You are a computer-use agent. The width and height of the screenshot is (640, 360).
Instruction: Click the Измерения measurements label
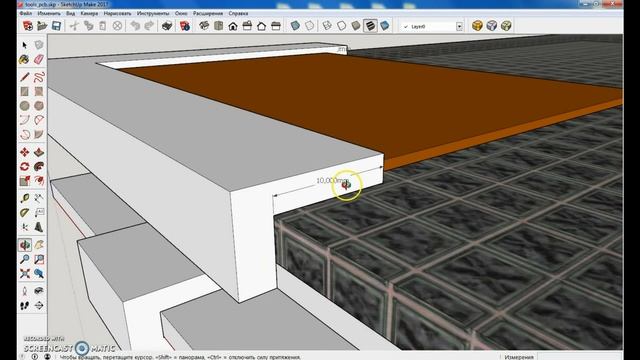coord(519,357)
